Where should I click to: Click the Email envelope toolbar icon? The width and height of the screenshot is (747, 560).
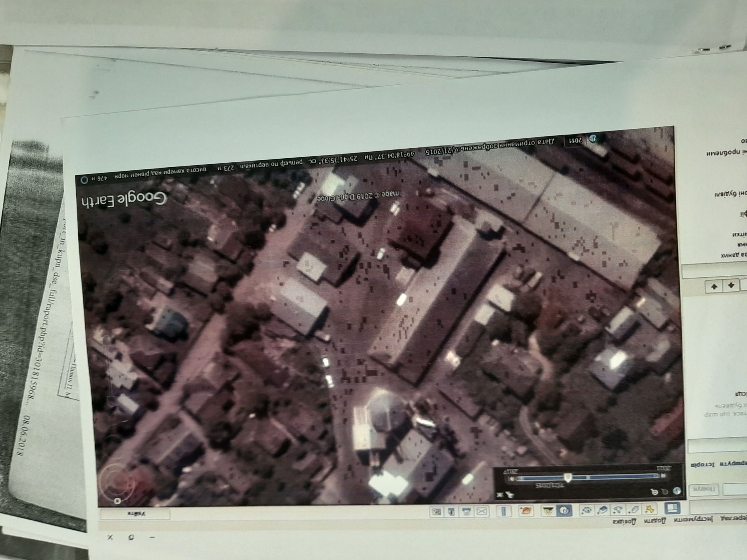(x=482, y=511)
